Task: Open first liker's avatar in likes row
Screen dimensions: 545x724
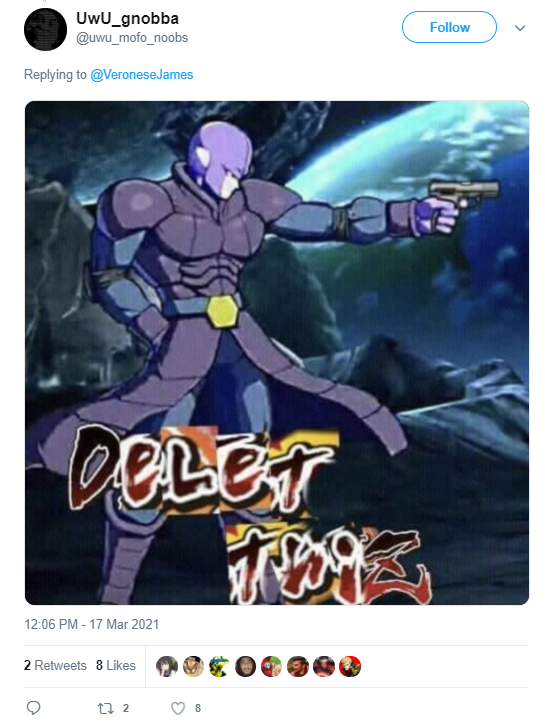Action: (167, 666)
